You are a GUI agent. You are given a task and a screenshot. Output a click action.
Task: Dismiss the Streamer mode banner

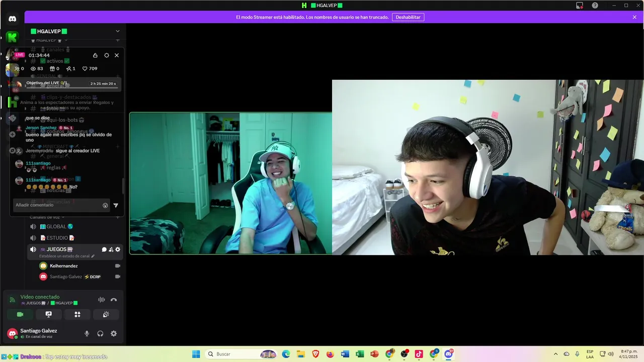pyautogui.click(x=634, y=17)
